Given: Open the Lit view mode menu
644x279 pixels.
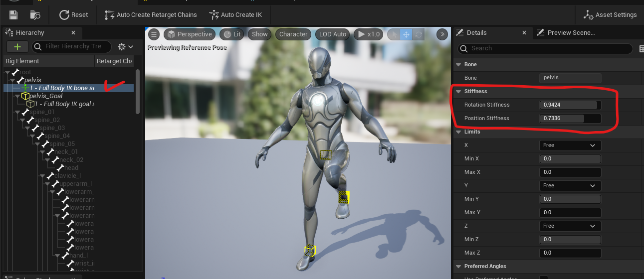Looking at the screenshot, I should (x=232, y=34).
